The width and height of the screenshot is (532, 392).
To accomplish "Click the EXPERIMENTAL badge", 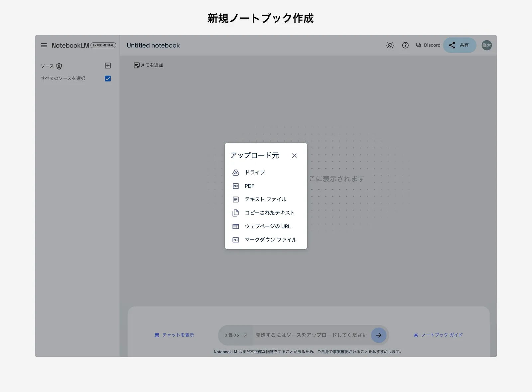I will point(103,45).
